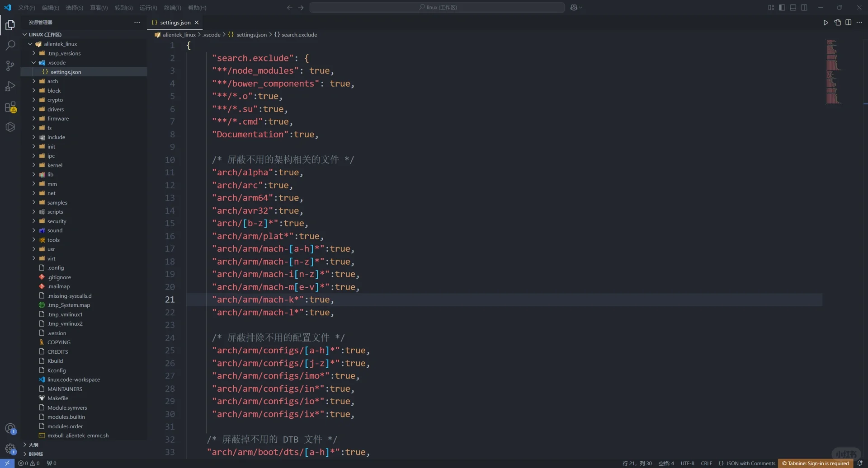Open the .gitignore file
Screen dimensions: 868x468
coord(85,277)
